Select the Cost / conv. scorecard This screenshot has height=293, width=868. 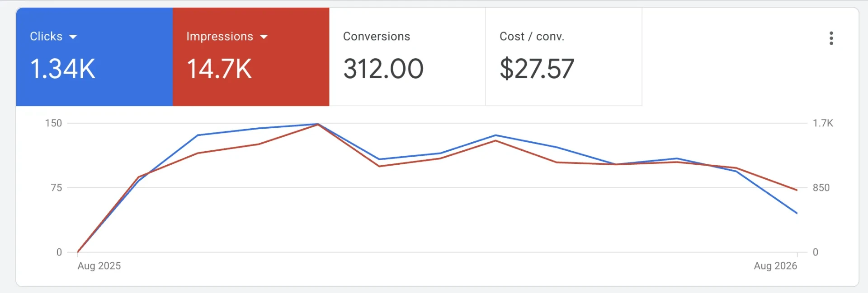[564, 57]
